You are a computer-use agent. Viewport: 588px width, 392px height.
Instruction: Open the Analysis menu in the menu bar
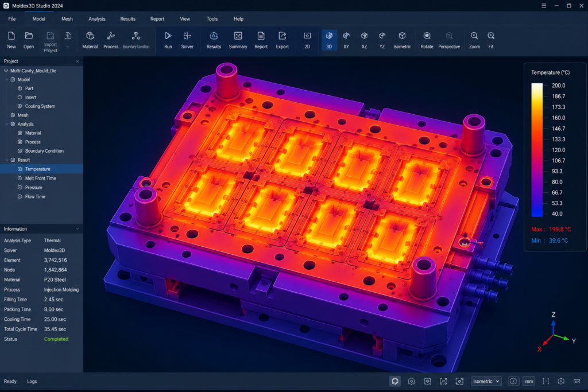(96, 19)
